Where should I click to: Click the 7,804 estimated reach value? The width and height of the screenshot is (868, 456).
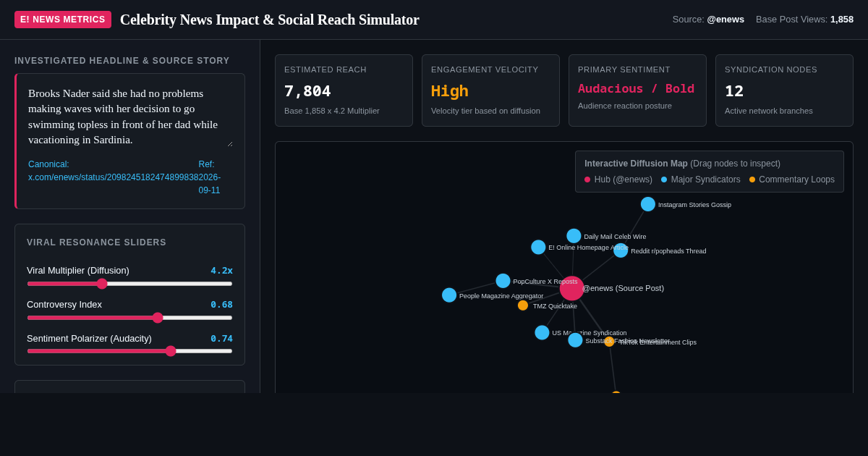[307, 91]
